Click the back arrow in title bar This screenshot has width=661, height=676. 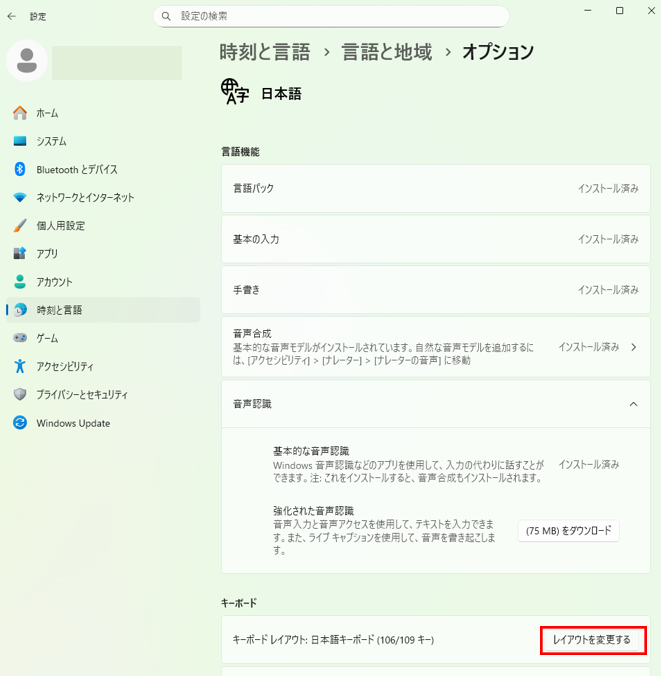(x=12, y=16)
